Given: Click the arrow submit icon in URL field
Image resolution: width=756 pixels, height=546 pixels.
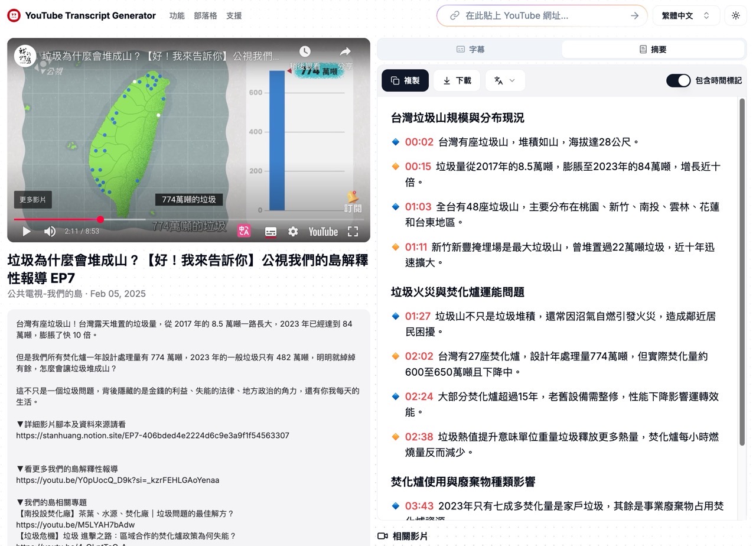Looking at the screenshot, I should [x=634, y=16].
